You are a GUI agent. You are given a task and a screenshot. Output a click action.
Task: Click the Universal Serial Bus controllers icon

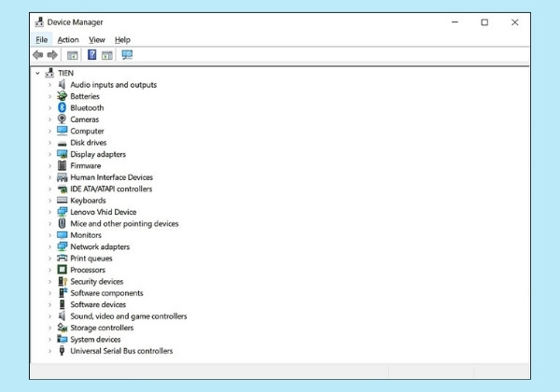[x=63, y=351]
